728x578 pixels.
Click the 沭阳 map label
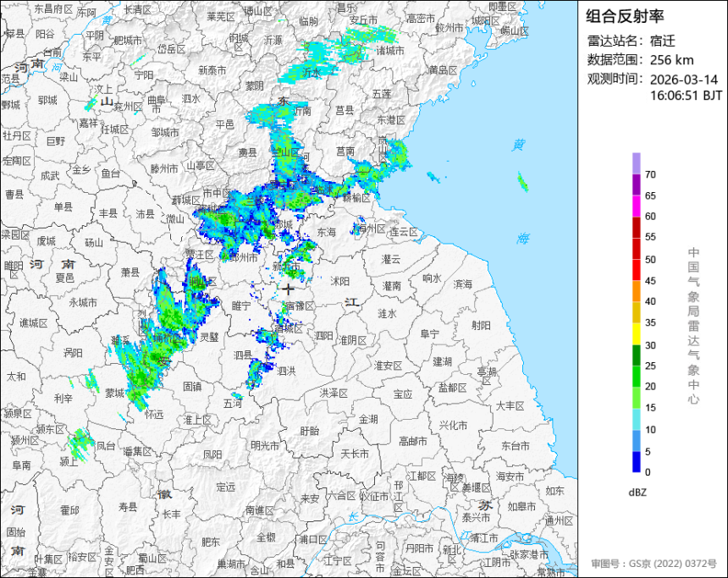point(339,281)
